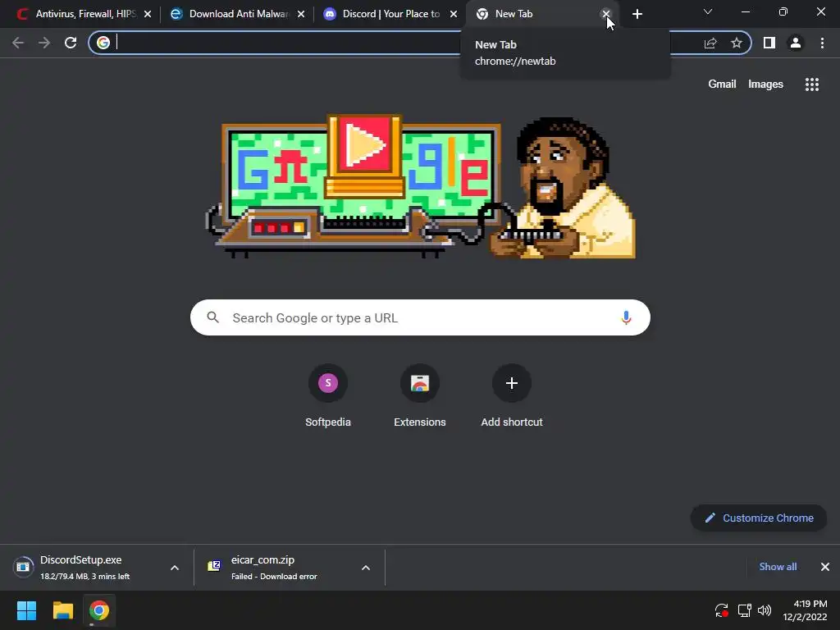Open the Chrome profile icon
The height and width of the screenshot is (630, 840).
coord(796,43)
